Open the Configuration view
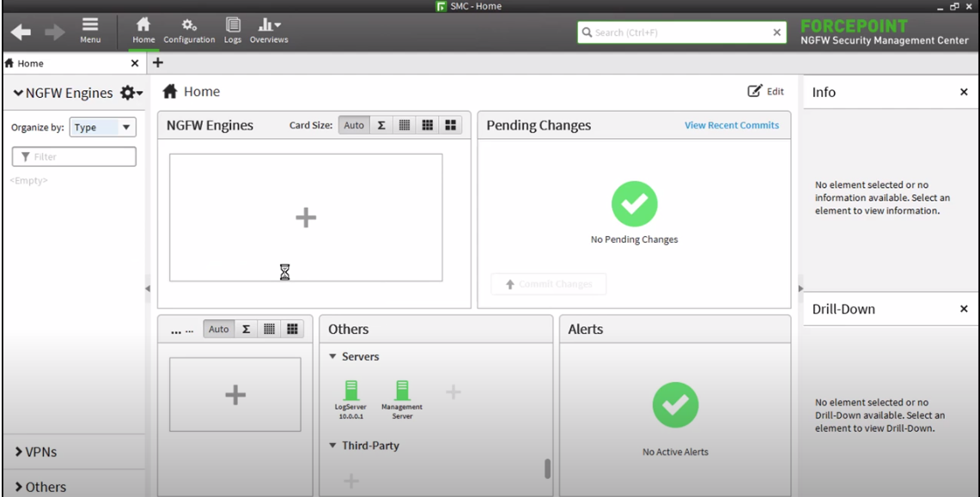The width and height of the screenshot is (980, 497). click(x=189, y=30)
